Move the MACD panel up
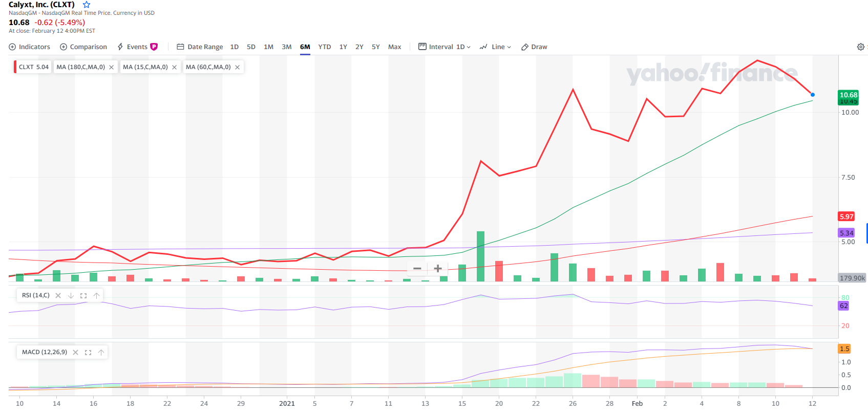 pos(101,352)
